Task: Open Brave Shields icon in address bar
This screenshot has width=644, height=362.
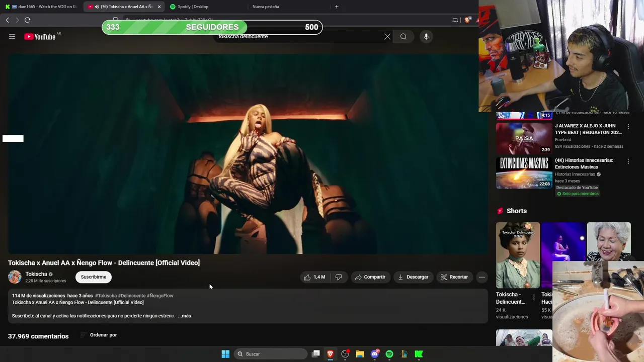Action: [x=467, y=20]
